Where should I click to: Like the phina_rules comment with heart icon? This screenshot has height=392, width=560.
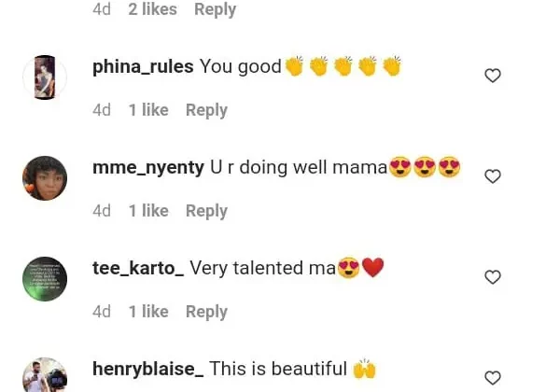(x=493, y=76)
